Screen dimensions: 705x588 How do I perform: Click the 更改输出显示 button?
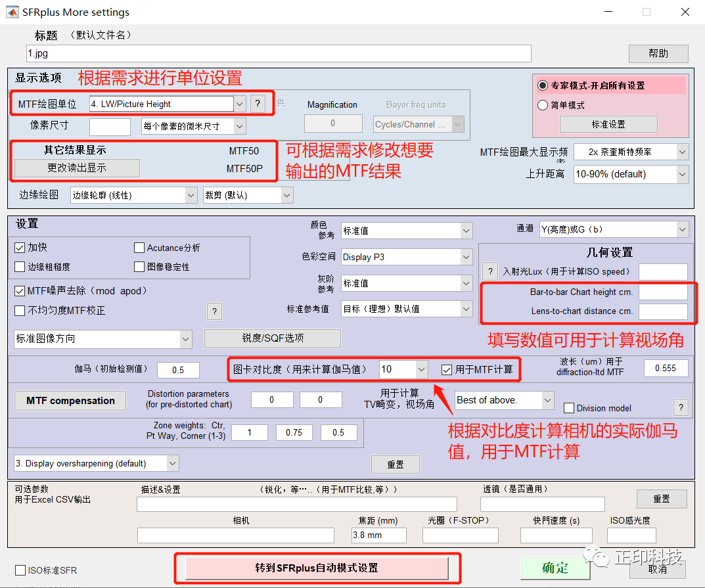(78, 168)
